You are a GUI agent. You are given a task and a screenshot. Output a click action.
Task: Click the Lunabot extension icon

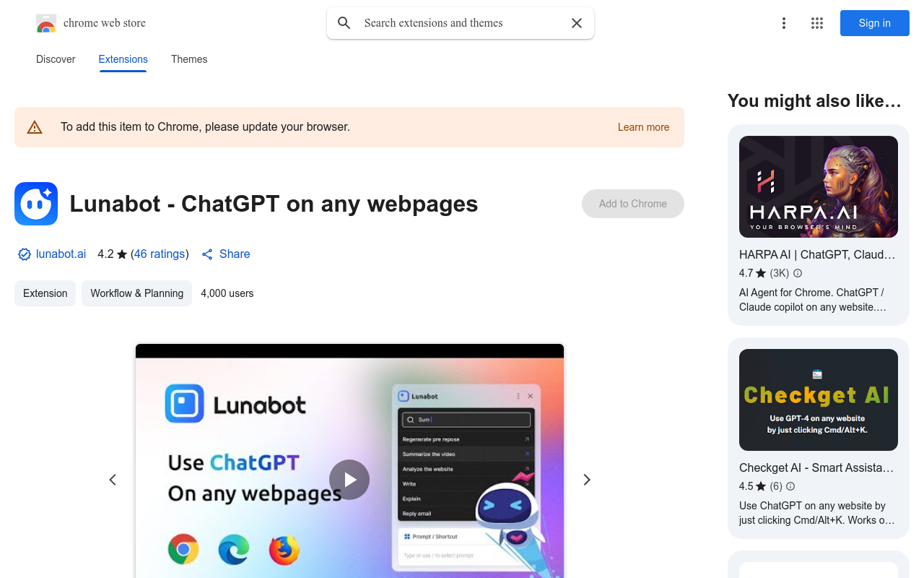(36, 204)
